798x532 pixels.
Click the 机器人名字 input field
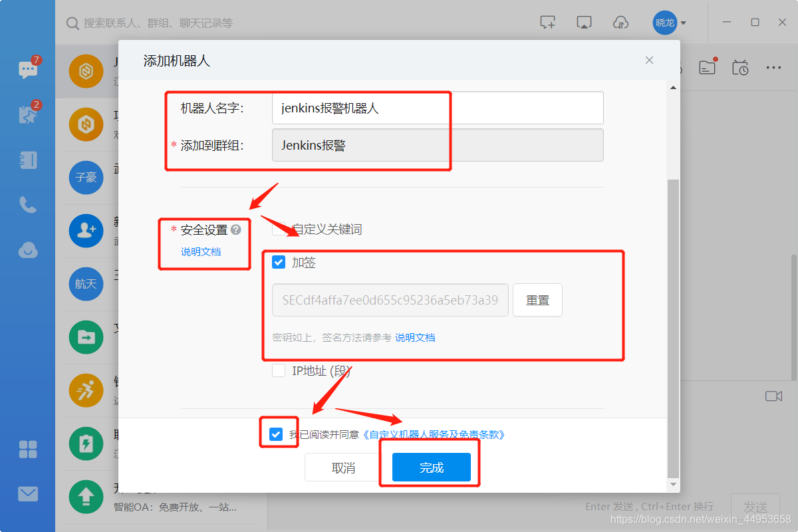pyautogui.click(x=438, y=108)
